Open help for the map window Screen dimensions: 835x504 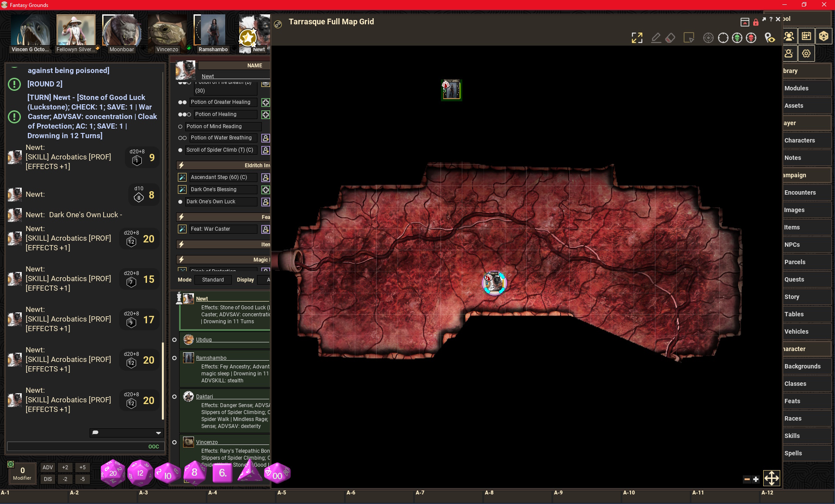[771, 19]
